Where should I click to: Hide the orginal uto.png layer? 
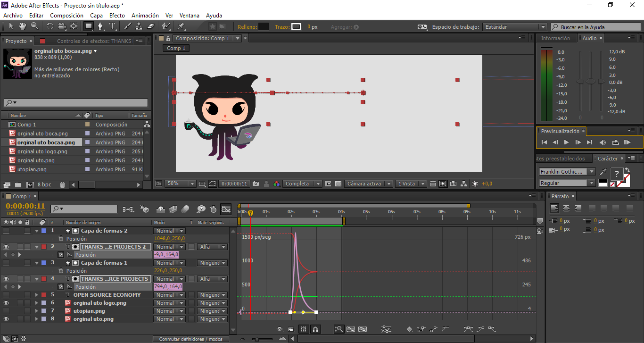tap(6, 319)
